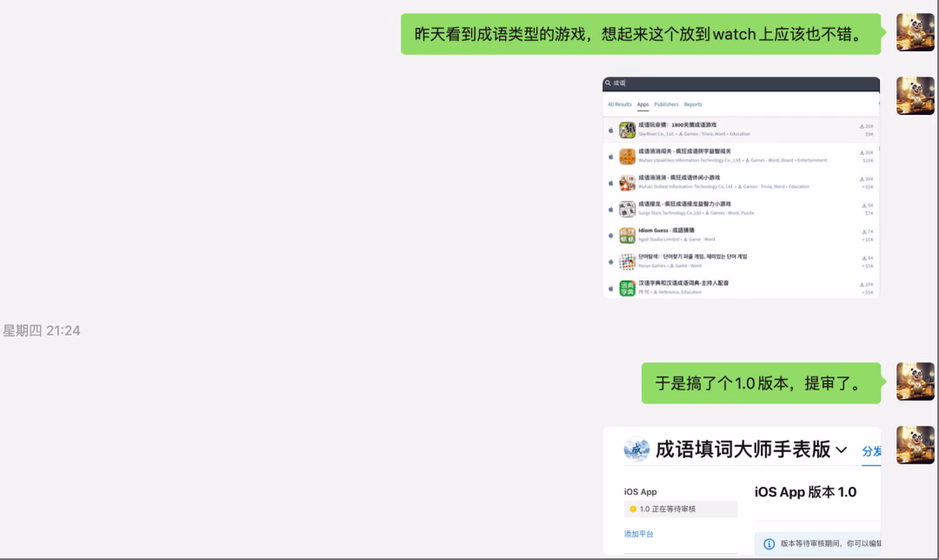Click the 版本等待审核期间 notice text

tap(830, 543)
